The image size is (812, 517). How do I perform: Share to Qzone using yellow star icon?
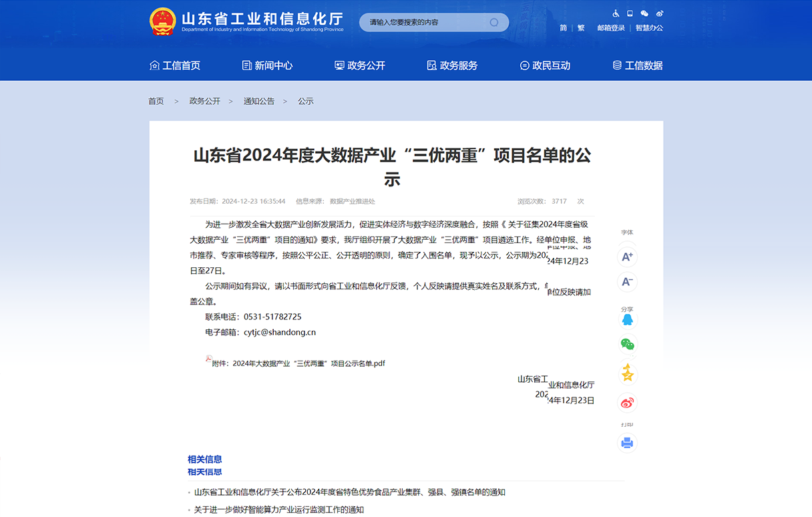627,373
